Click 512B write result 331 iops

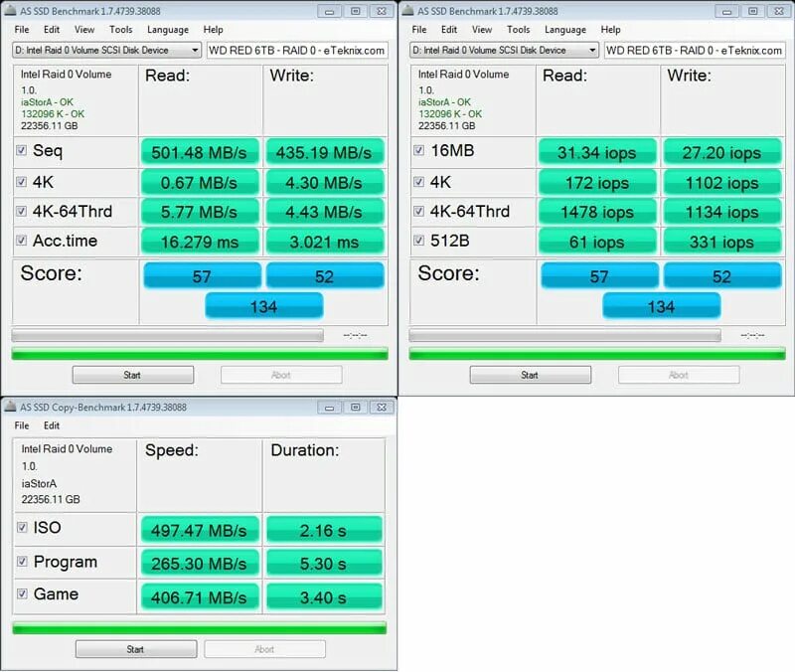point(722,242)
